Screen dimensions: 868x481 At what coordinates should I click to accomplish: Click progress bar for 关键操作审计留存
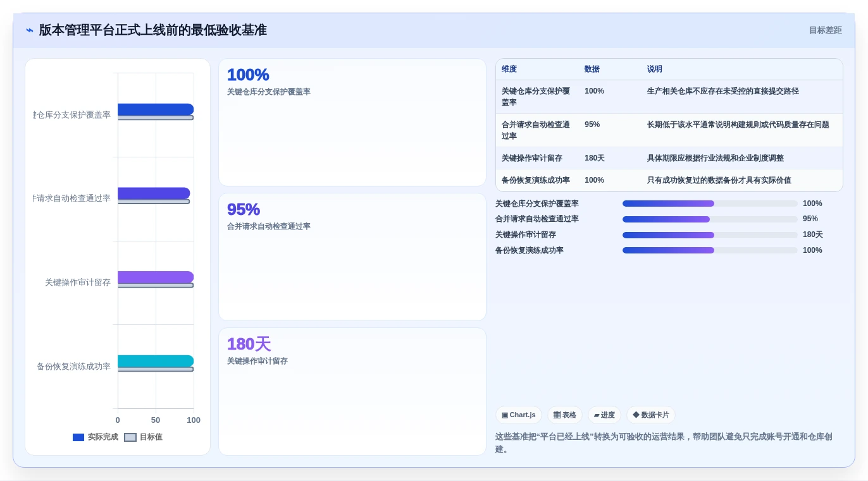[x=710, y=235]
